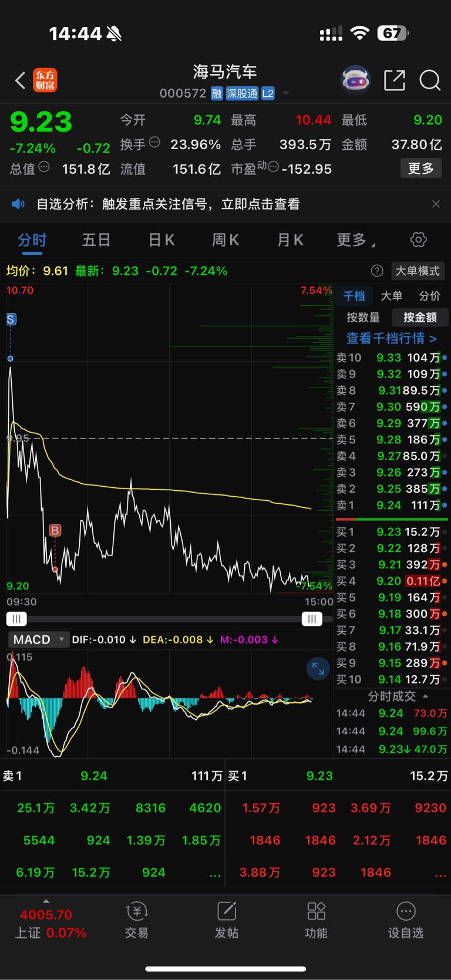Screen dimensions: 451x980
Task: Tap the 更多 quote details button
Action: click(x=421, y=169)
